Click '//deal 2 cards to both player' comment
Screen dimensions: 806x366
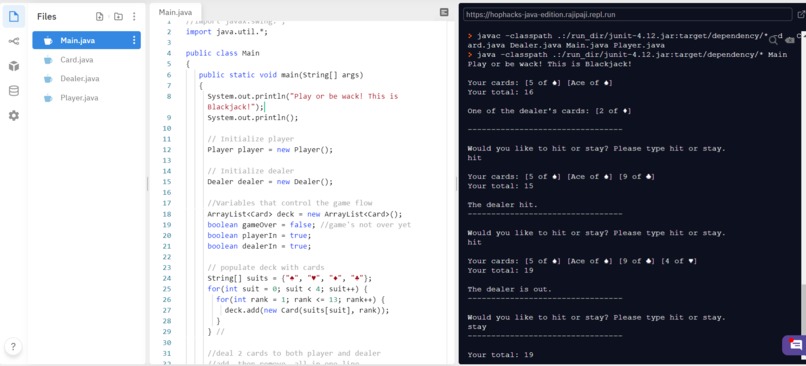[x=294, y=353]
